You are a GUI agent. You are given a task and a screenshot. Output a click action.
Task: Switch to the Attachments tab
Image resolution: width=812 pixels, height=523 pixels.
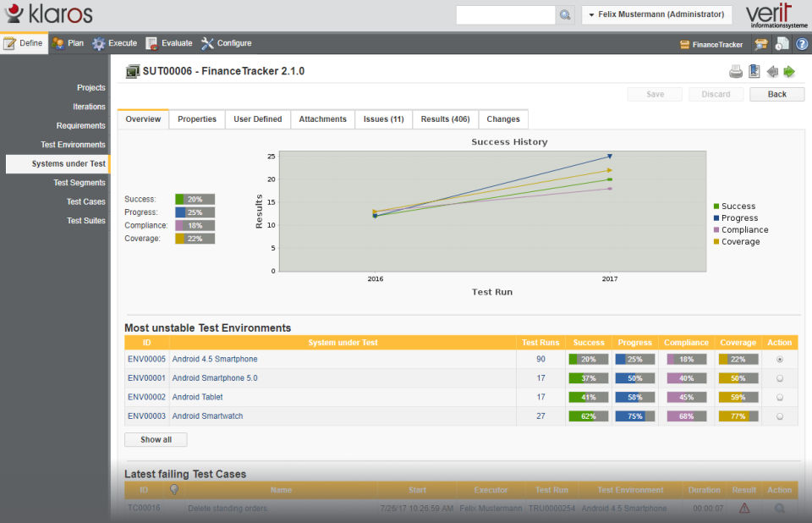(x=322, y=119)
